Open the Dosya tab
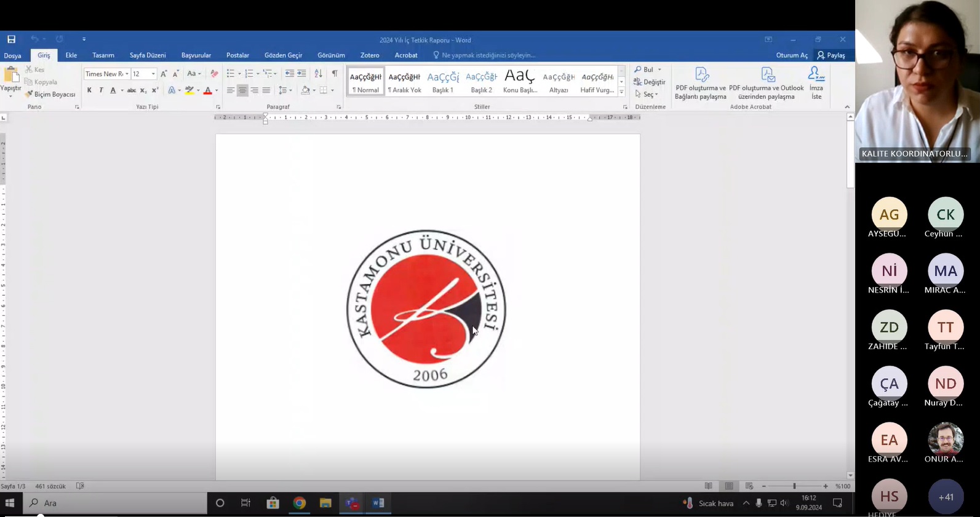 (x=12, y=55)
